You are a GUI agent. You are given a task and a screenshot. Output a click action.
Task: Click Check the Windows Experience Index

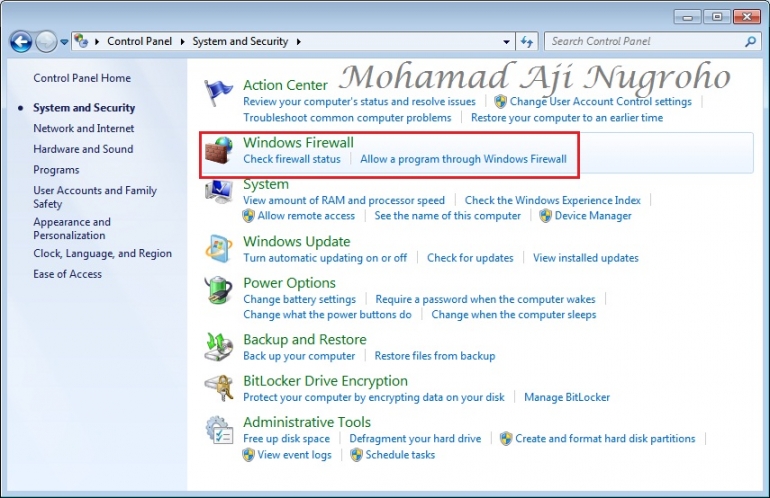(x=552, y=200)
